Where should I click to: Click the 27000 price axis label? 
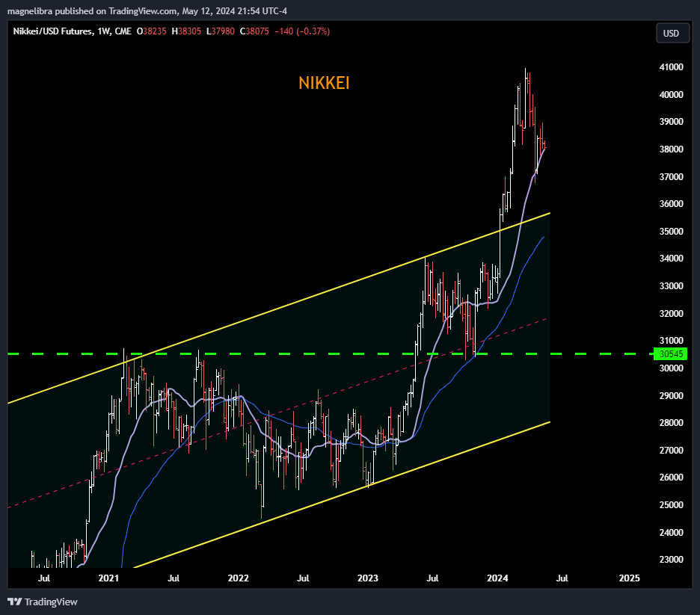point(671,451)
